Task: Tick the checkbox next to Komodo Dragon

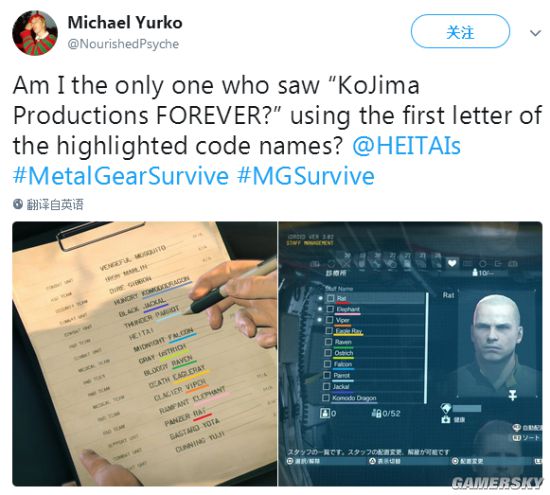Action: [x=326, y=397]
